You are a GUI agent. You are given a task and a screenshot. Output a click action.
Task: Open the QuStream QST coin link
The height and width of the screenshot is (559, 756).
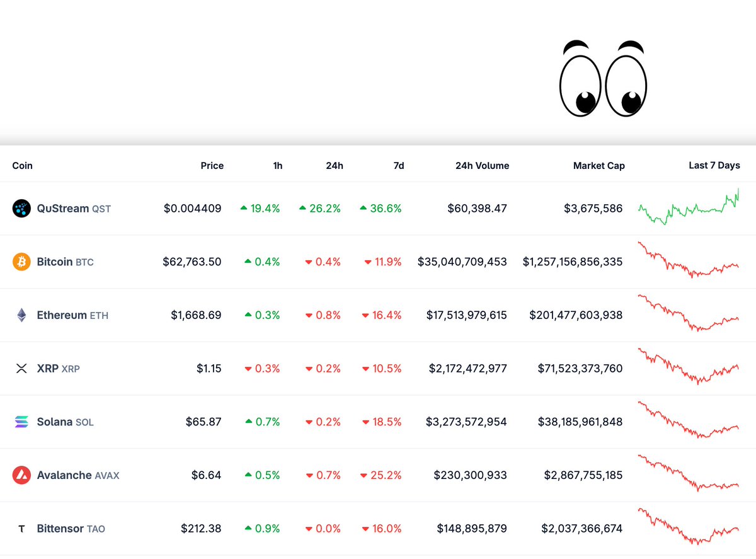point(74,209)
